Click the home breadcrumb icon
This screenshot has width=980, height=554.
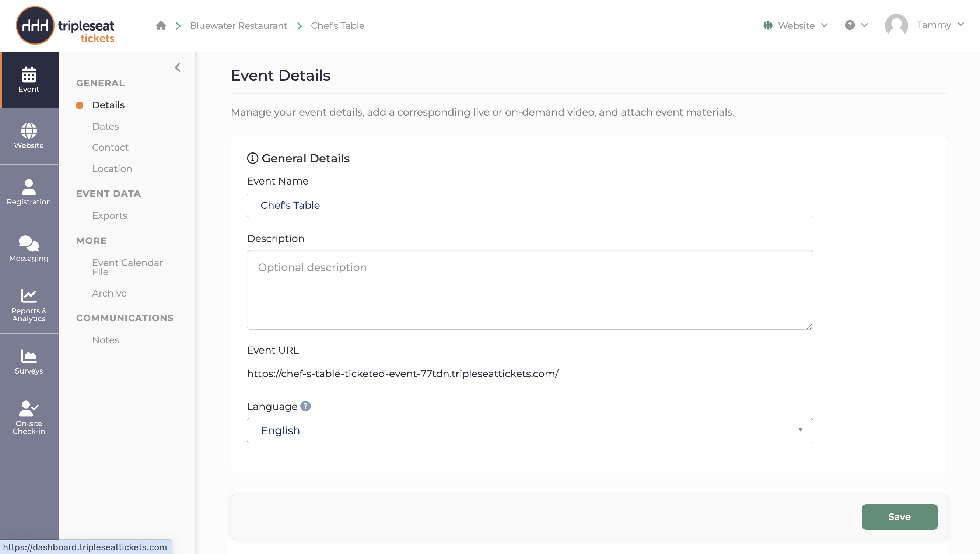161,25
